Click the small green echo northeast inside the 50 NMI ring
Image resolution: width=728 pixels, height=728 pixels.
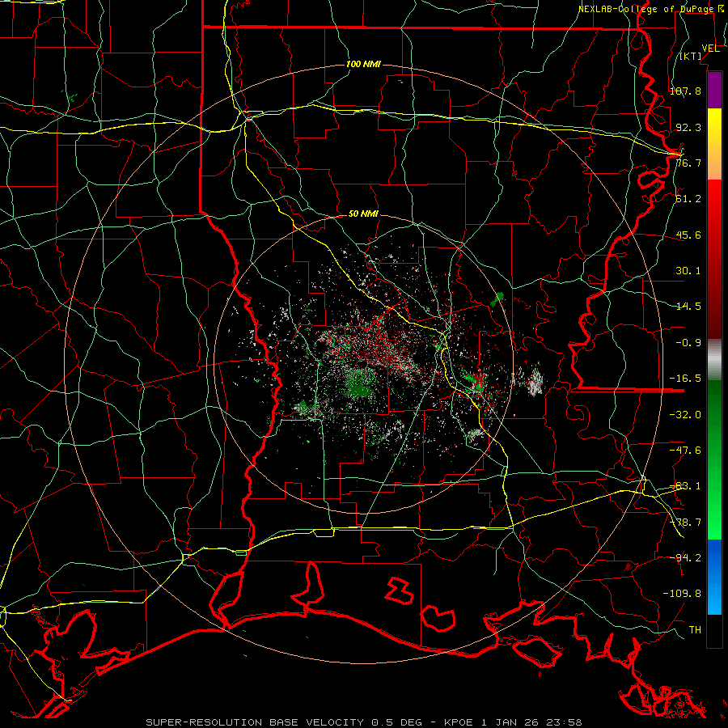click(498, 298)
